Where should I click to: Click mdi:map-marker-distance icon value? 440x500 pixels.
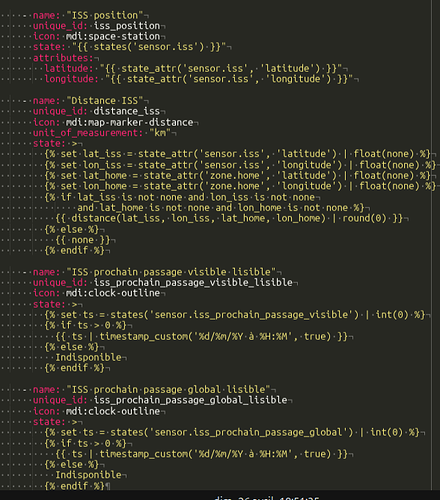[x=129, y=122]
